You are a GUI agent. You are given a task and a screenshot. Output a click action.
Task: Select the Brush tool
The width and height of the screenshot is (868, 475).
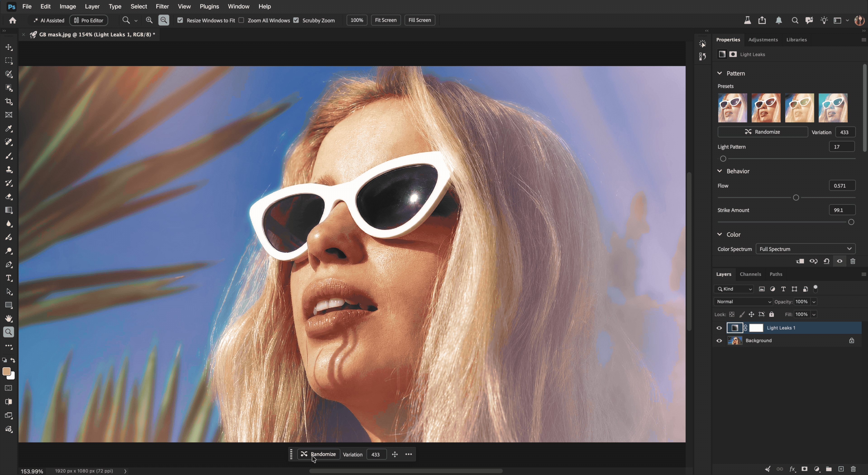pos(9,156)
